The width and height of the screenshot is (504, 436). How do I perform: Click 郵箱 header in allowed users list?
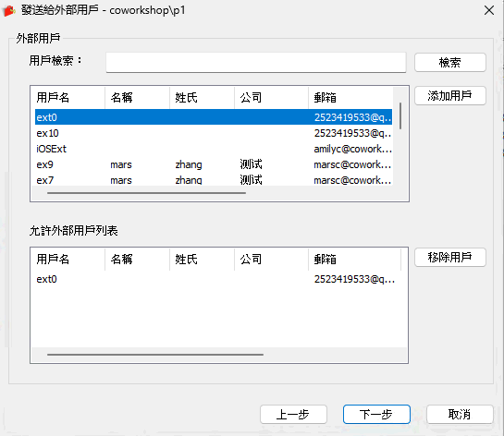(354, 259)
